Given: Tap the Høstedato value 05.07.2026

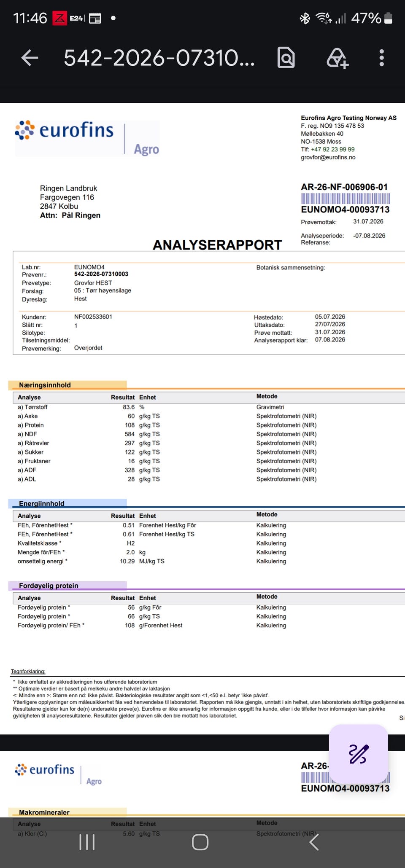Looking at the screenshot, I should pos(330,317).
